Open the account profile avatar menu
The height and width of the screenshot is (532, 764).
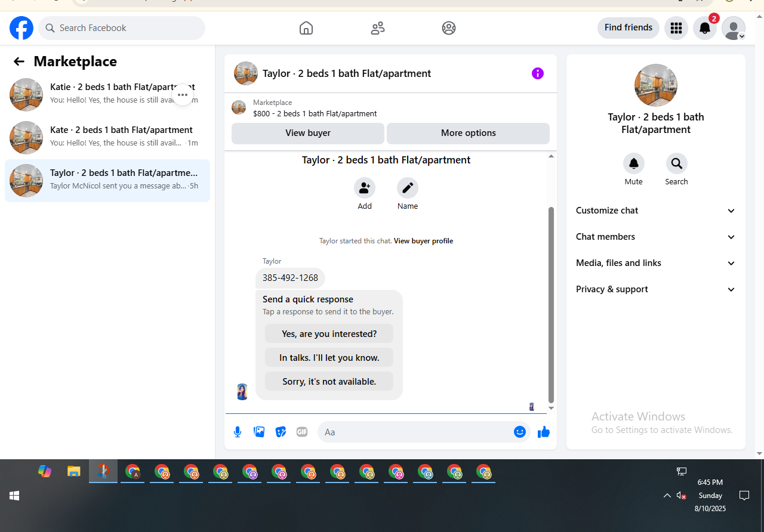coord(734,28)
